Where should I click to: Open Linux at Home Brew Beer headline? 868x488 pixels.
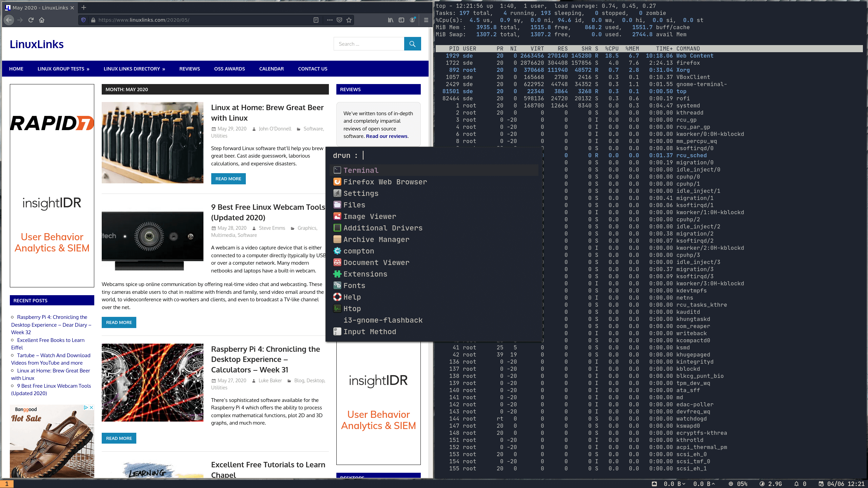coord(268,113)
